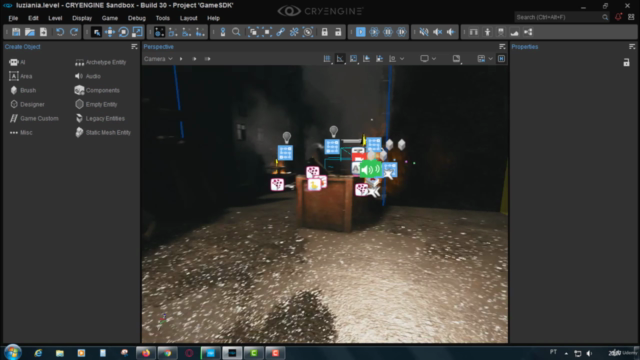Click the node graph icon in toolbar
This screenshot has height=360, width=640.
click(x=528, y=32)
